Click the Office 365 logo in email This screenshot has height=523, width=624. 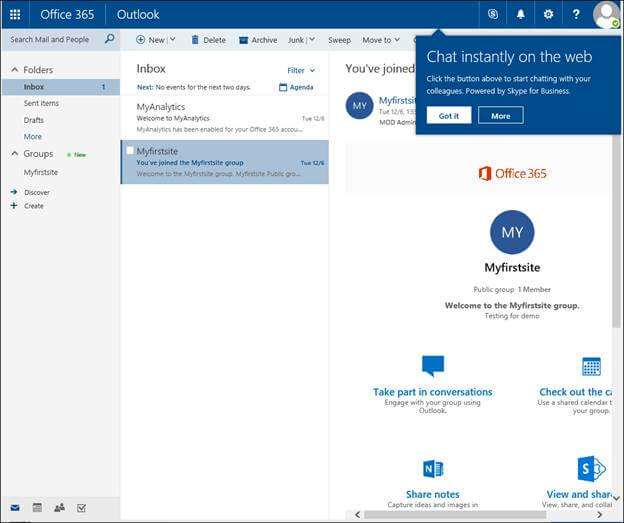512,174
